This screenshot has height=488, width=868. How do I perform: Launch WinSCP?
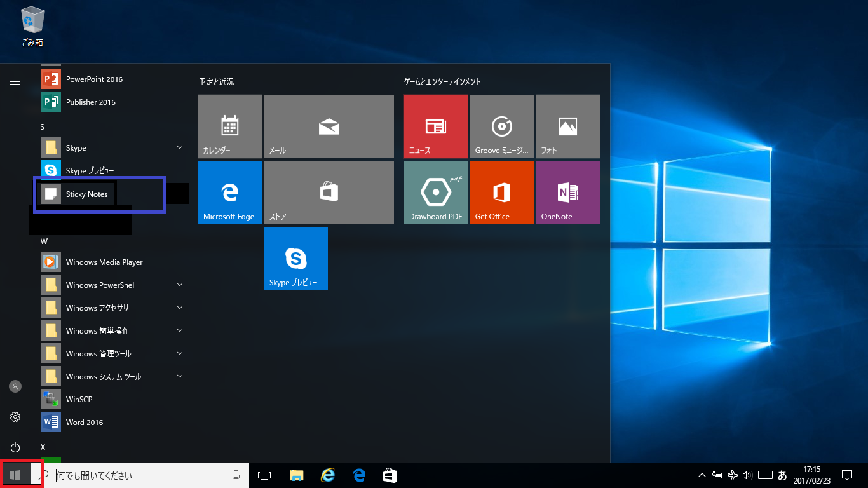click(112, 400)
